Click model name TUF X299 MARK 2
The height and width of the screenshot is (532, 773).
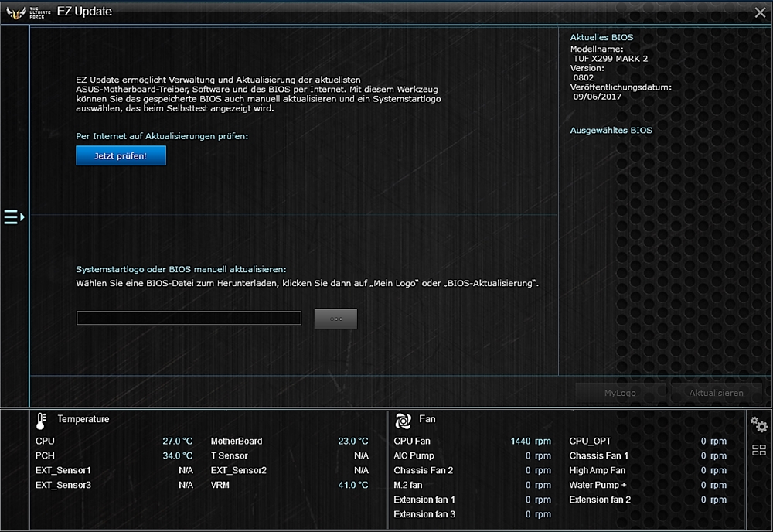611,59
